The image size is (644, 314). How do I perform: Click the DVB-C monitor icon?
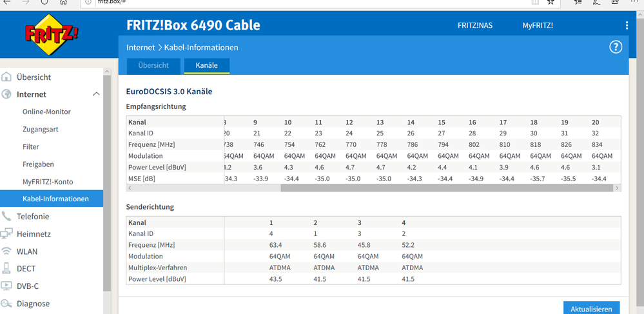point(6,286)
